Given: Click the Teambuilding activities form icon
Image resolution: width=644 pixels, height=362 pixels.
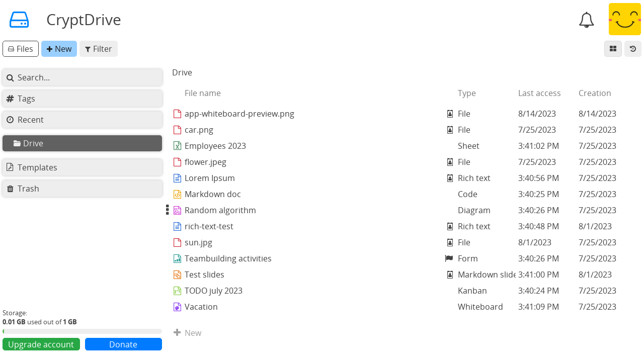Looking at the screenshot, I should [177, 258].
